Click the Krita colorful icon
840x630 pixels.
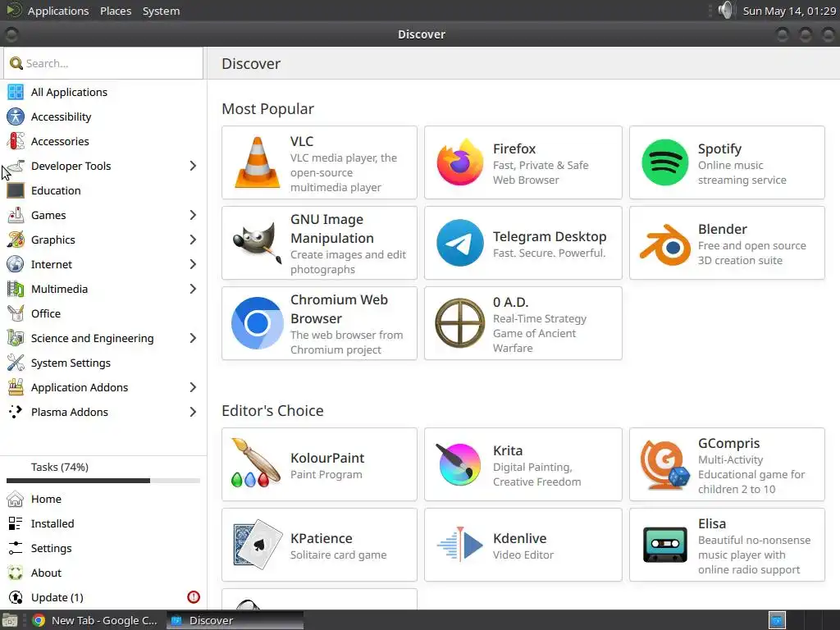pos(458,464)
